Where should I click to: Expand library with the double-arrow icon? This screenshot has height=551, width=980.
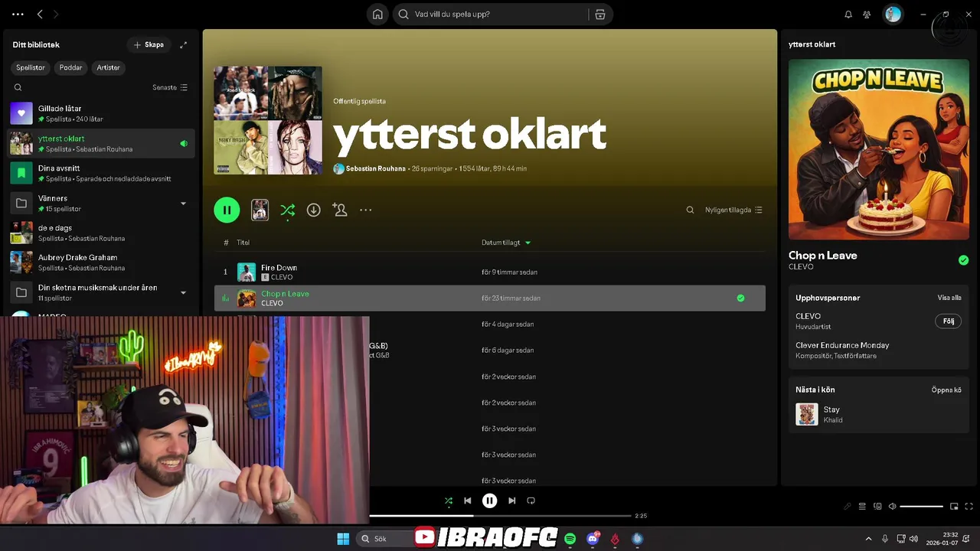pyautogui.click(x=183, y=45)
